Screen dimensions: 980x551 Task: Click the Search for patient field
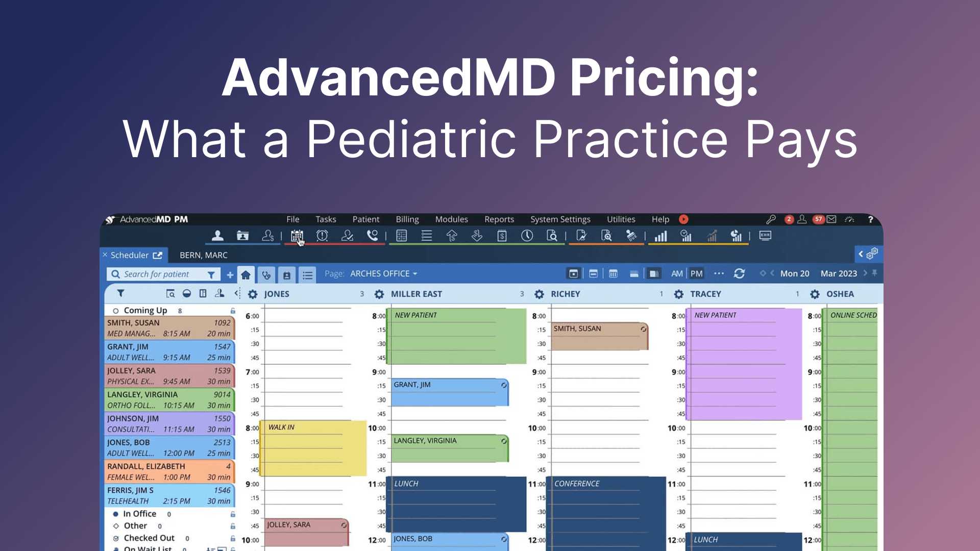click(x=163, y=274)
